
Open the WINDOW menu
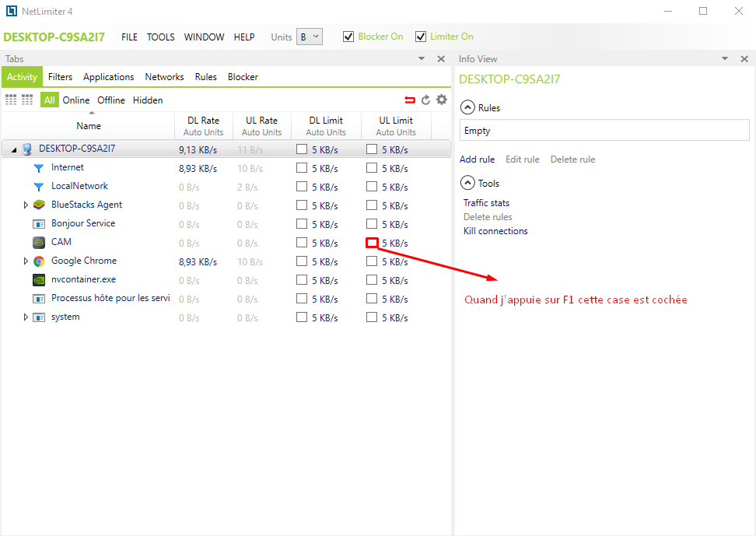tap(204, 37)
